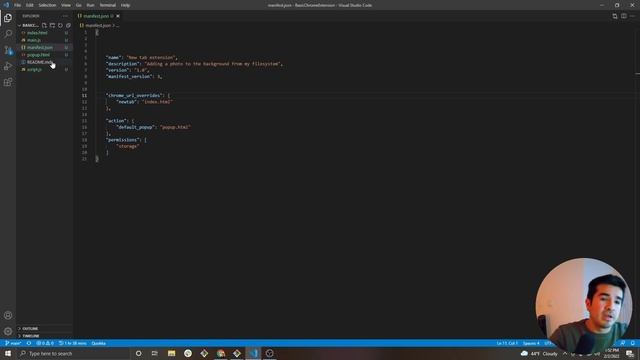Screen dimensions: 640x360
Task: Open the File menu
Action: pyautogui.click(x=18, y=5)
